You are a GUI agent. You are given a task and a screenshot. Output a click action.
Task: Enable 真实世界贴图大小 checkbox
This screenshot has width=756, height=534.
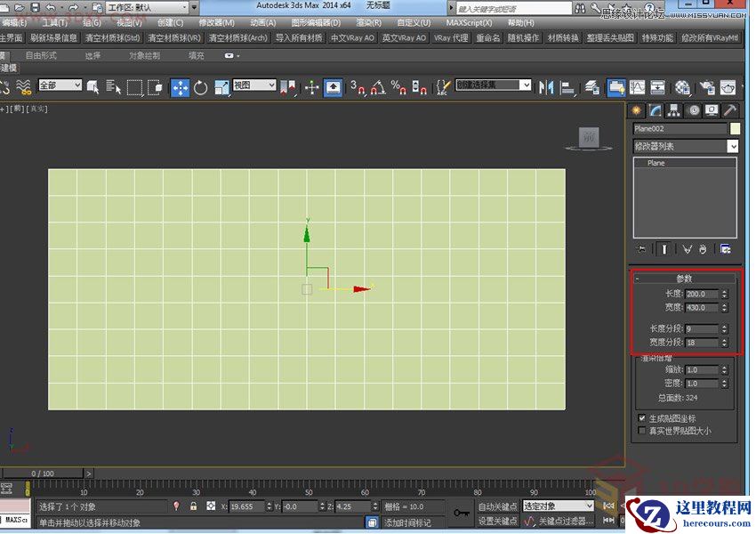tap(642, 428)
